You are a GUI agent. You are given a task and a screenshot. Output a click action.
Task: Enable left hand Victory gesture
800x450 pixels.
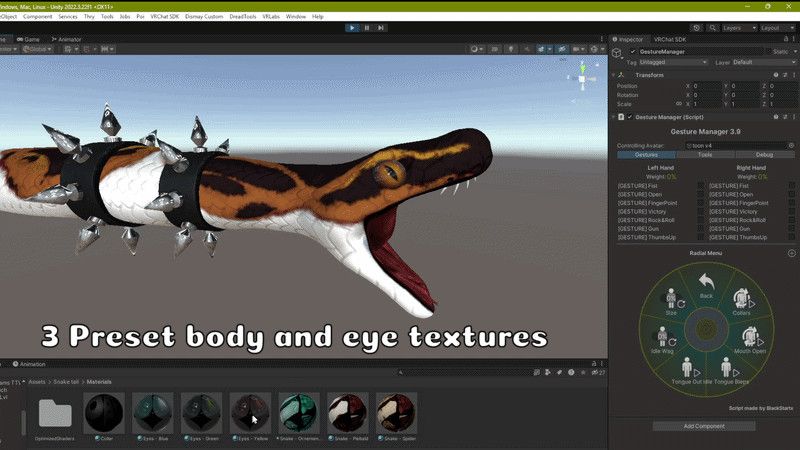pos(701,211)
